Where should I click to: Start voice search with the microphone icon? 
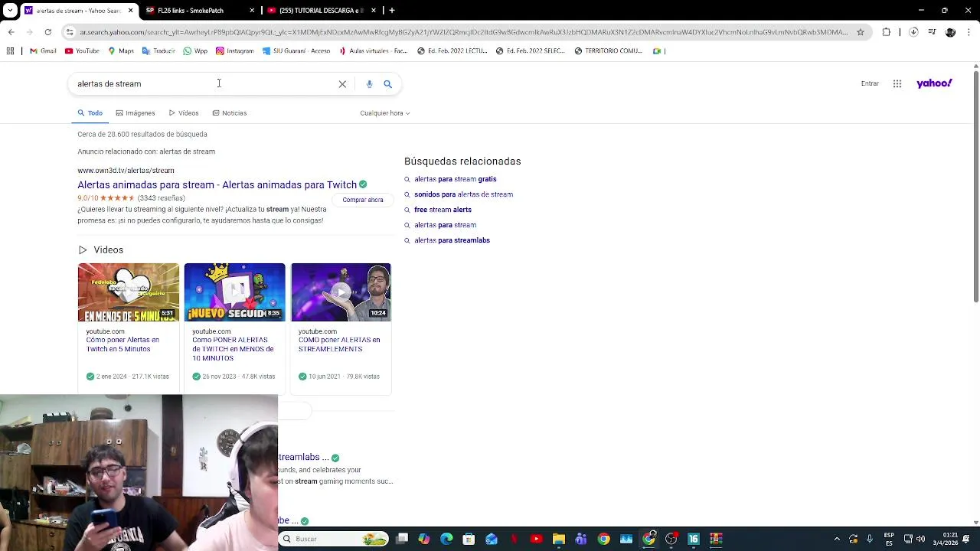click(x=369, y=84)
